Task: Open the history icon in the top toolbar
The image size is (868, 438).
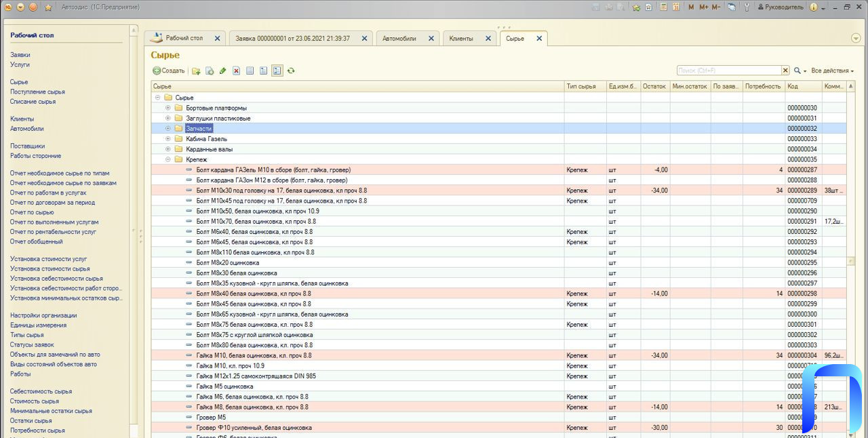Action: click(x=649, y=7)
